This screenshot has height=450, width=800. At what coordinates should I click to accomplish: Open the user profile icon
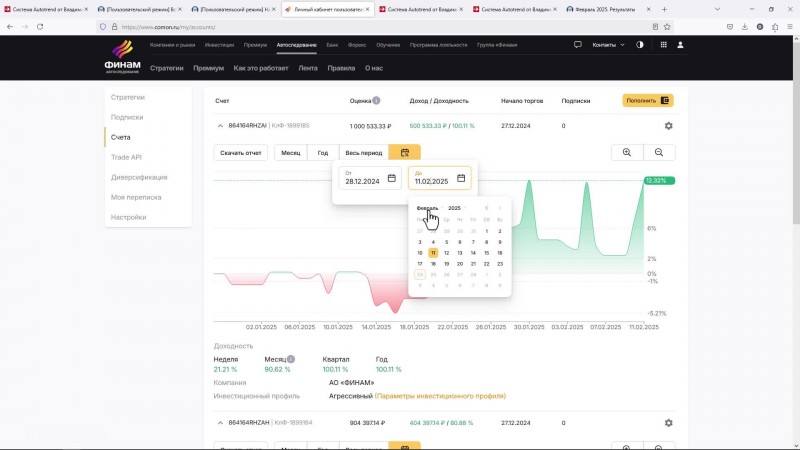[680, 45]
